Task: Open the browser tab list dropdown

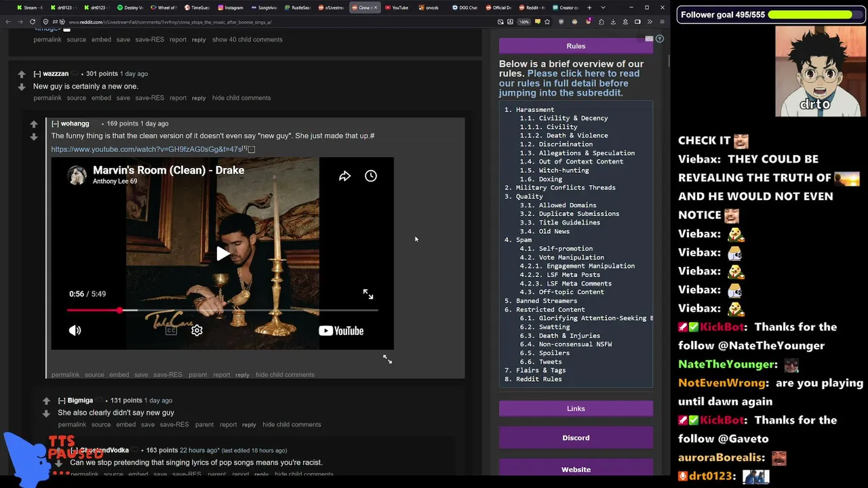Action: coord(603,7)
